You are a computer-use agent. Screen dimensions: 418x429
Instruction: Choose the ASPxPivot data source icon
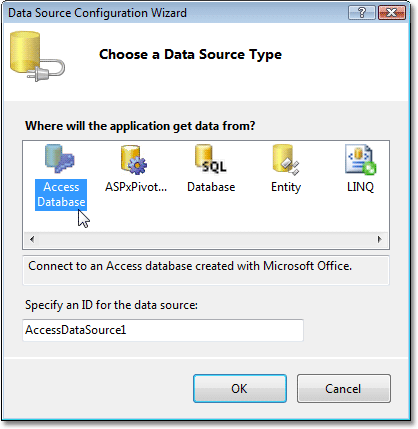[134, 160]
